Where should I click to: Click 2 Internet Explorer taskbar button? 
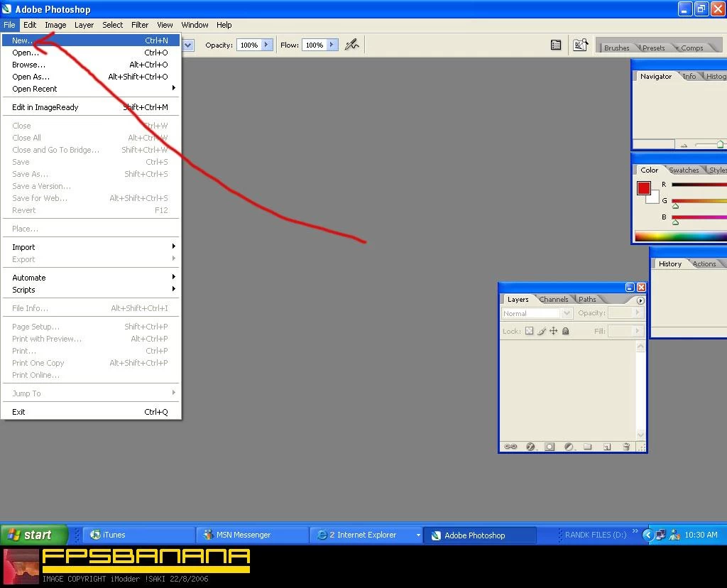366,535
